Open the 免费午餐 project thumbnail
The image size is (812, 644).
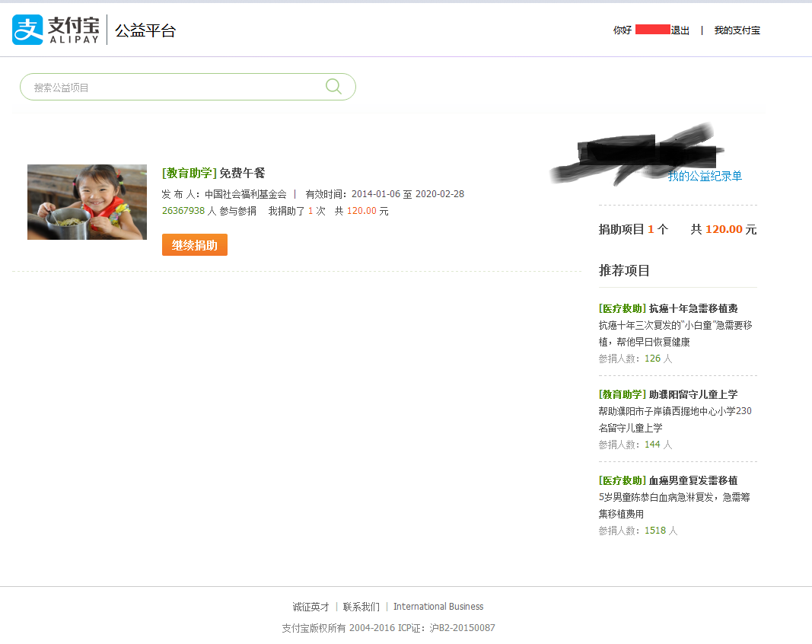pos(87,202)
